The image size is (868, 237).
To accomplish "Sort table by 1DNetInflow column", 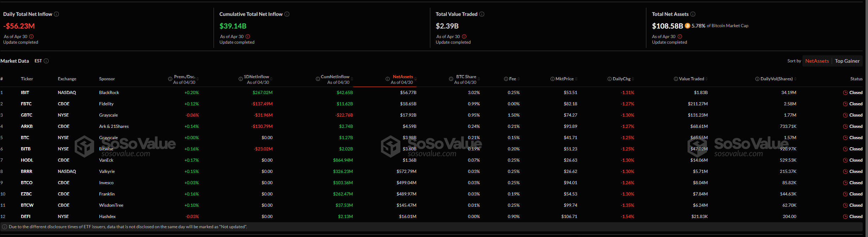I will tap(256, 77).
